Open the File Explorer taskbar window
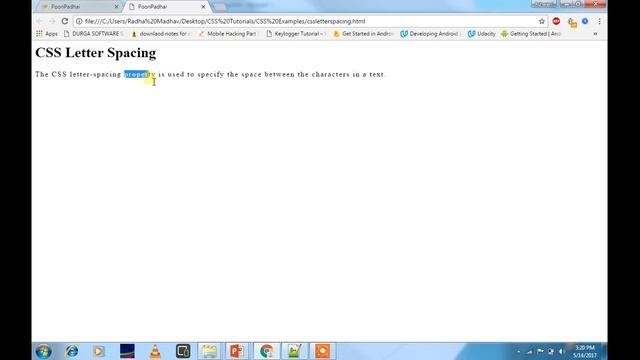The height and width of the screenshot is (360, 640). (x=209, y=351)
